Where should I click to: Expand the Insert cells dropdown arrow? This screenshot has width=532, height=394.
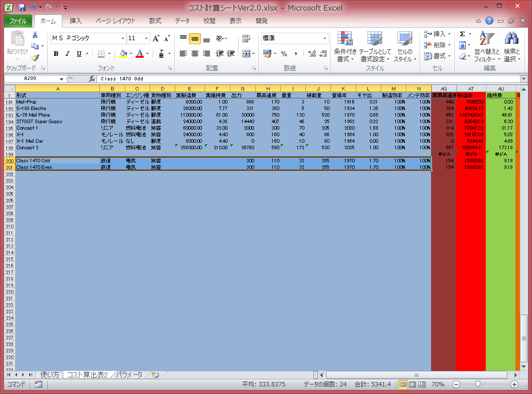[x=449, y=34]
